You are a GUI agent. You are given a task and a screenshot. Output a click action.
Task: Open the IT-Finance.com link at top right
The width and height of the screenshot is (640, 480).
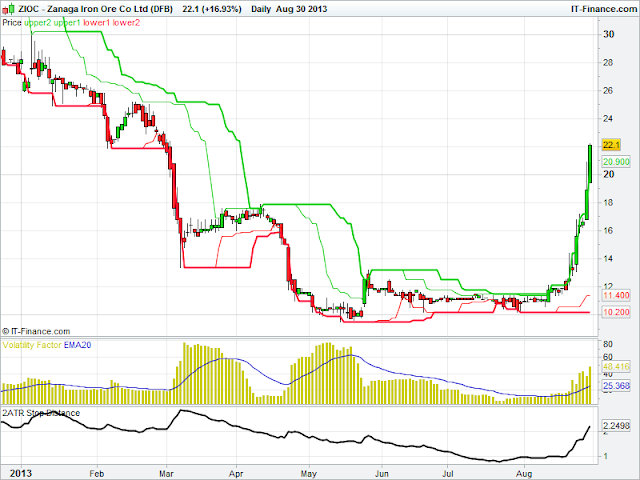tap(604, 9)
